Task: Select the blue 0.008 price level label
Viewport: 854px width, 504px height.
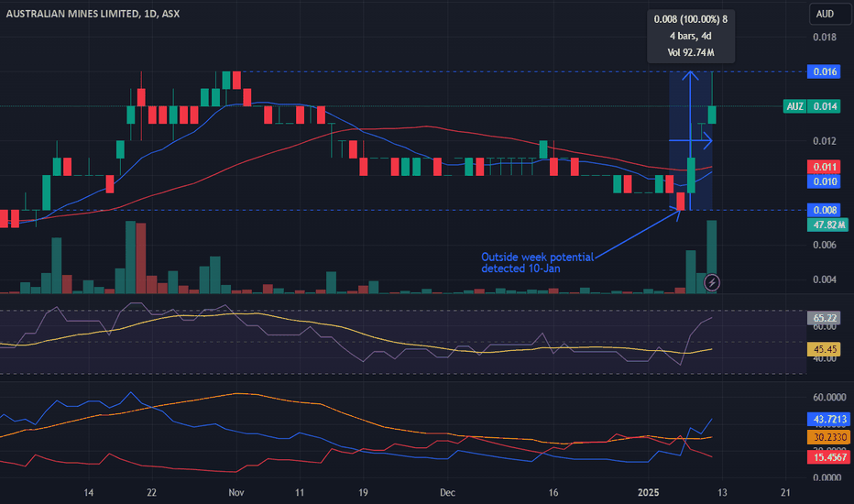Action: click(824, 211)
